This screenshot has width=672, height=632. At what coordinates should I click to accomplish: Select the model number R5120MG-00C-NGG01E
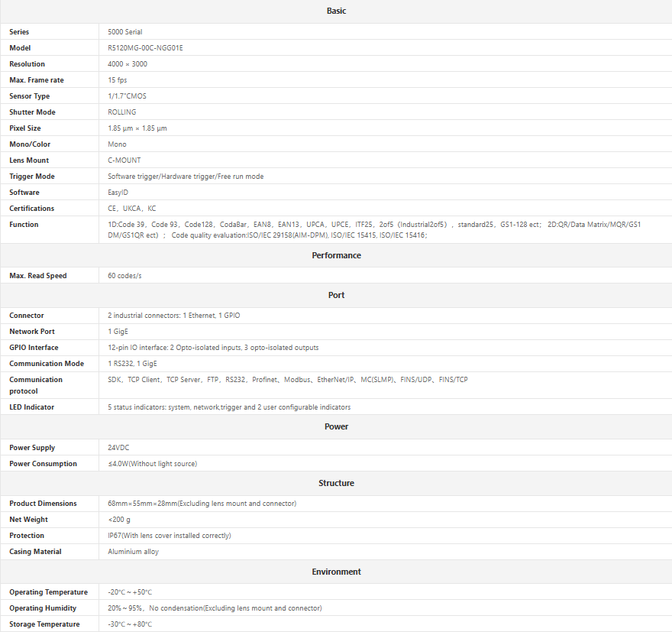point(145,48)
